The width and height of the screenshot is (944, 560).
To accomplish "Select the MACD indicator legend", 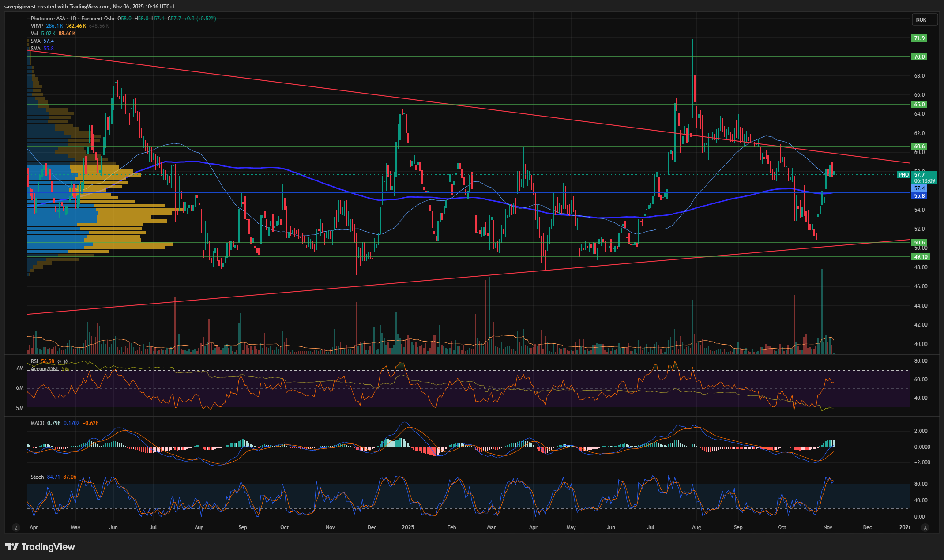I will tap(38, 423).
